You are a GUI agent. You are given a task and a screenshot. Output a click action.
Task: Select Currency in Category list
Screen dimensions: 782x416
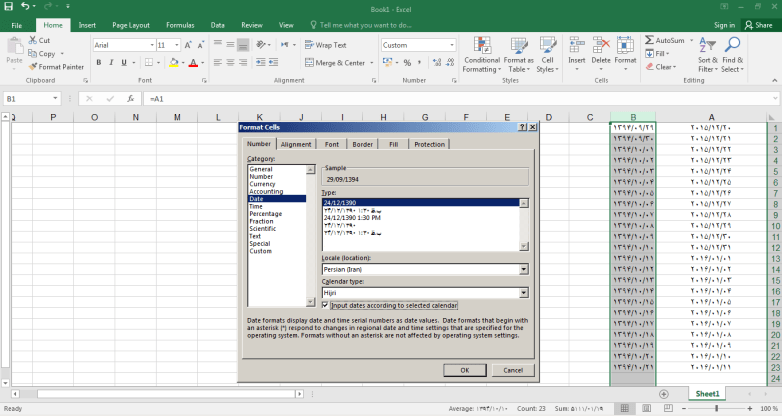click(262, 184)
